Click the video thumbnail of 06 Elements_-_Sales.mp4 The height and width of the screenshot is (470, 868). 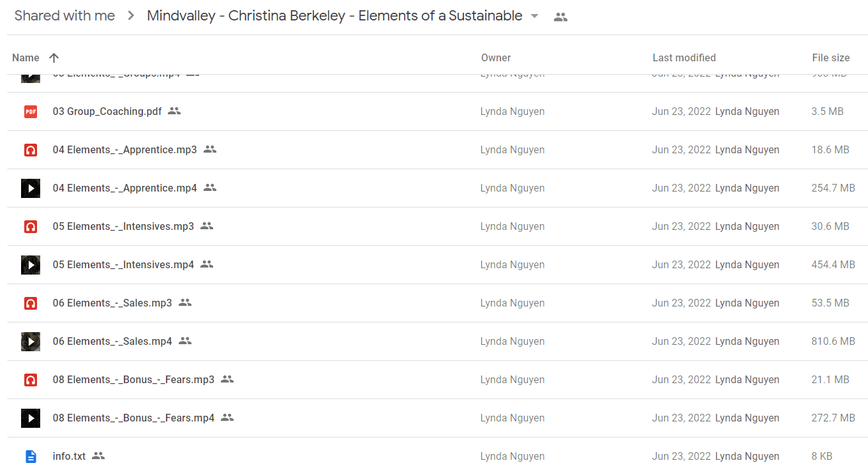pyautogui.click(x=31, y=342)
